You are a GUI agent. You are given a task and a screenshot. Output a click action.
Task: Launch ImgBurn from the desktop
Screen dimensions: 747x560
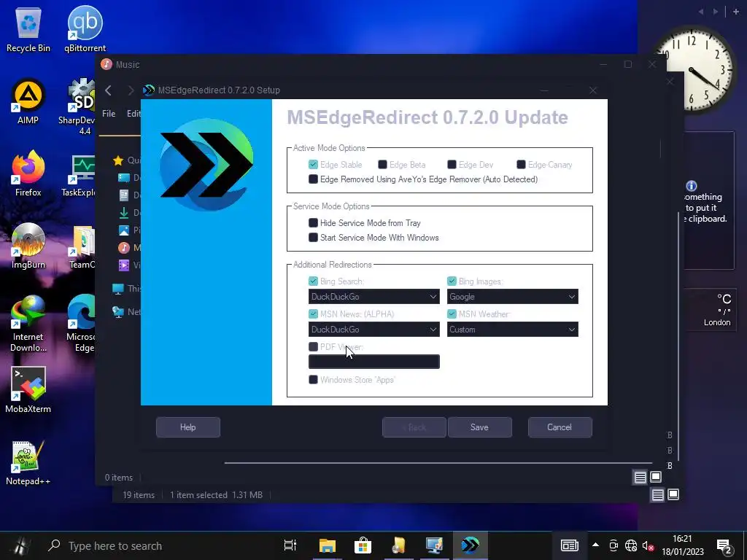point(28,246)
